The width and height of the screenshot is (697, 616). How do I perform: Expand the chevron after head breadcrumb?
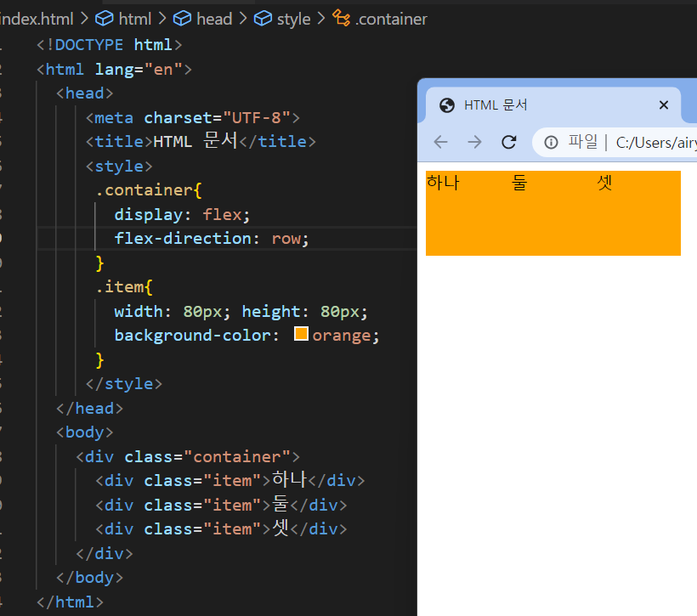[243, 19]
